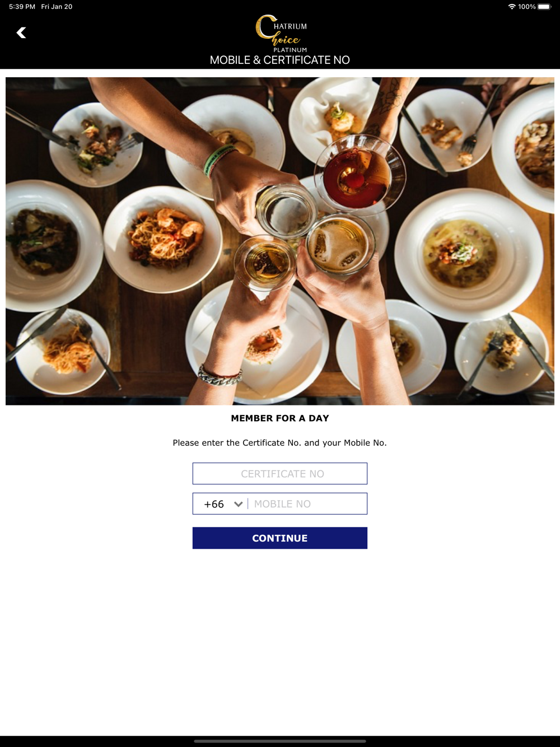The image size is (560, 747).
Task: Tap the back arrow icon
Action: coord(21,33)
